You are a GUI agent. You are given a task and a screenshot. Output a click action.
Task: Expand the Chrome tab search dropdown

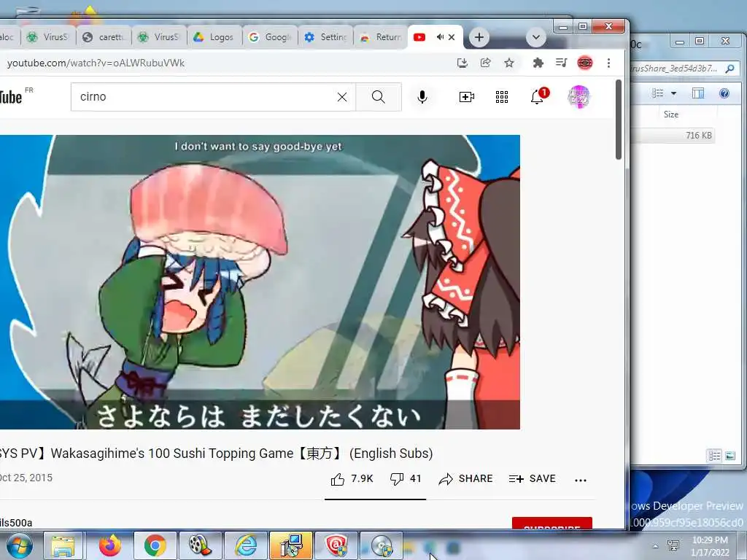(x=536, y=37)
